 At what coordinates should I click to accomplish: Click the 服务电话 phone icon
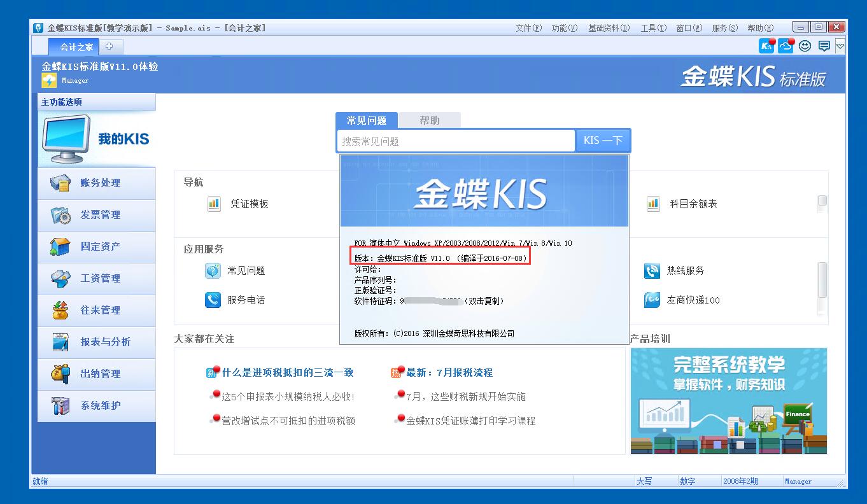[x=213, y=300]
